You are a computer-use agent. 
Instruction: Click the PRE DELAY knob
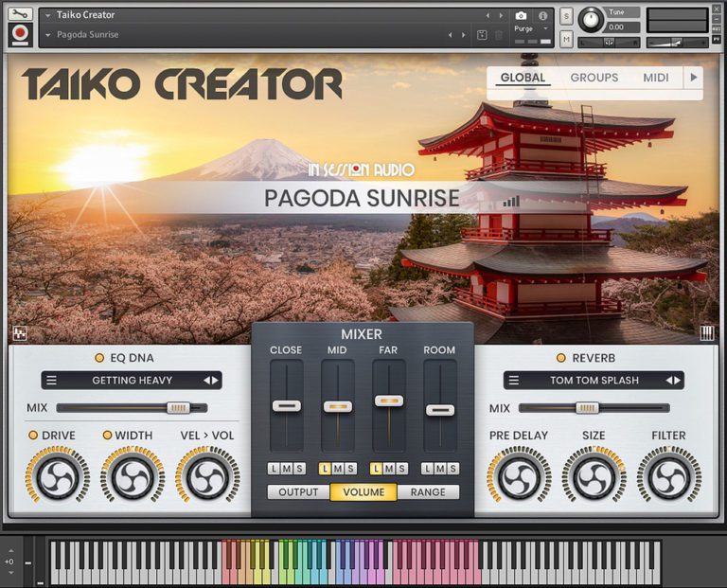(x=520, y=476)
